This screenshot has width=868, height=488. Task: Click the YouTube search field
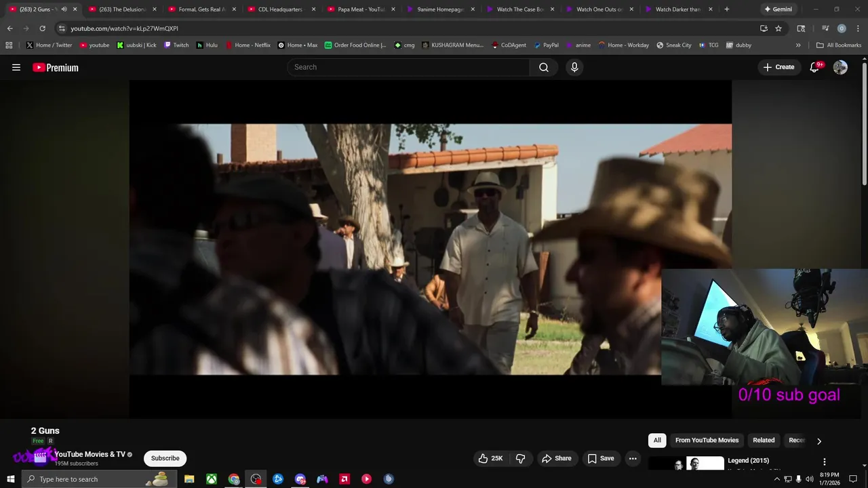point(409,67)
